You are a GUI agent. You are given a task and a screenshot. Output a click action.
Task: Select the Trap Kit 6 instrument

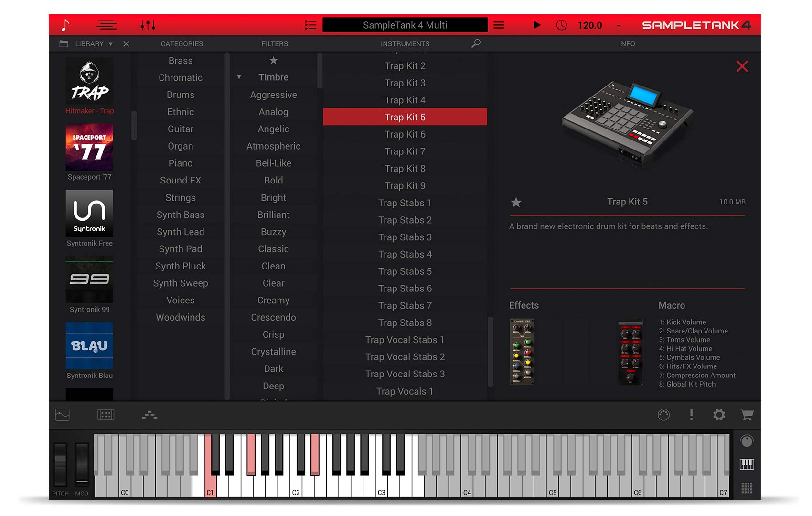[405, 134]
